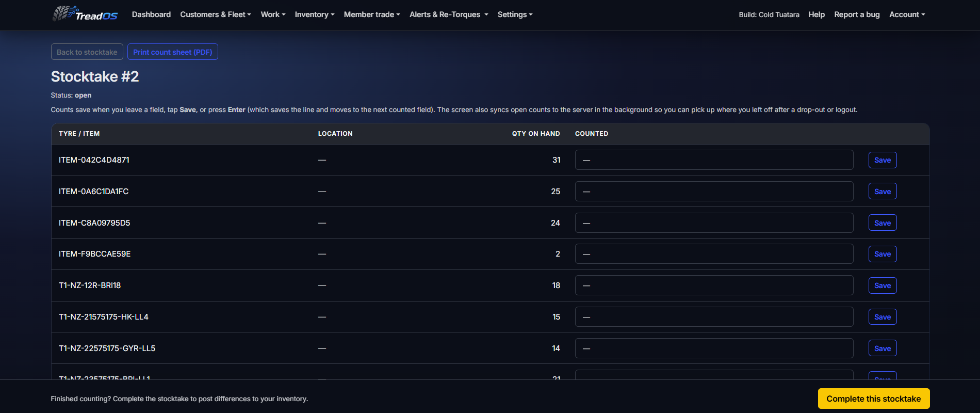Screen dimensions: 980x413
Task: Expand the Member trade menu
Action: pyautogui.click(x=372, y=14)
